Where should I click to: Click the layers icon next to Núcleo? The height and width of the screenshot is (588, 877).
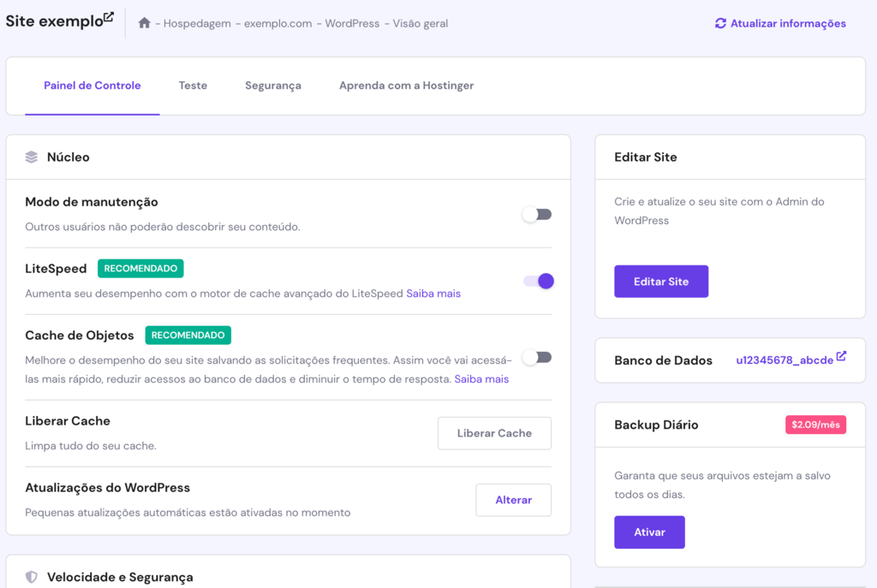click(32, 157)
